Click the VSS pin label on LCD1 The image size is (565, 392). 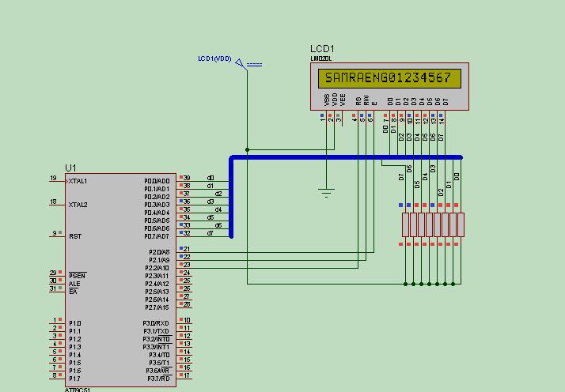pos(327,100)
